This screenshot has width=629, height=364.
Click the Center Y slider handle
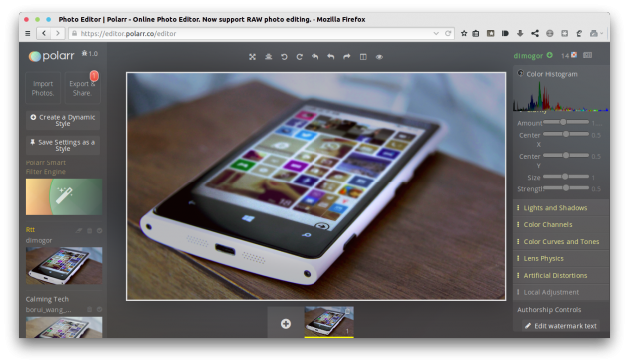pyautogui.click(x=566, y=155)
